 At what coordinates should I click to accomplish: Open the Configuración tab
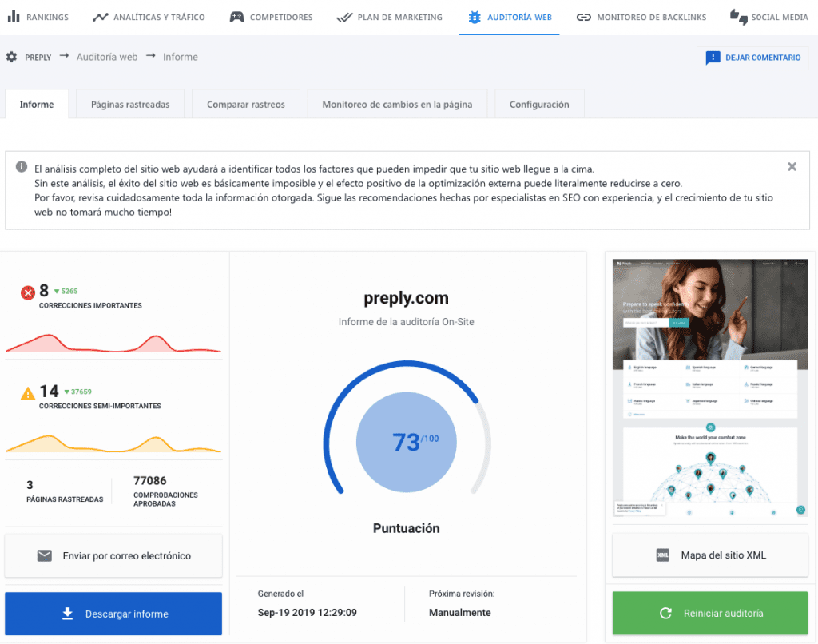coord(539,105)
